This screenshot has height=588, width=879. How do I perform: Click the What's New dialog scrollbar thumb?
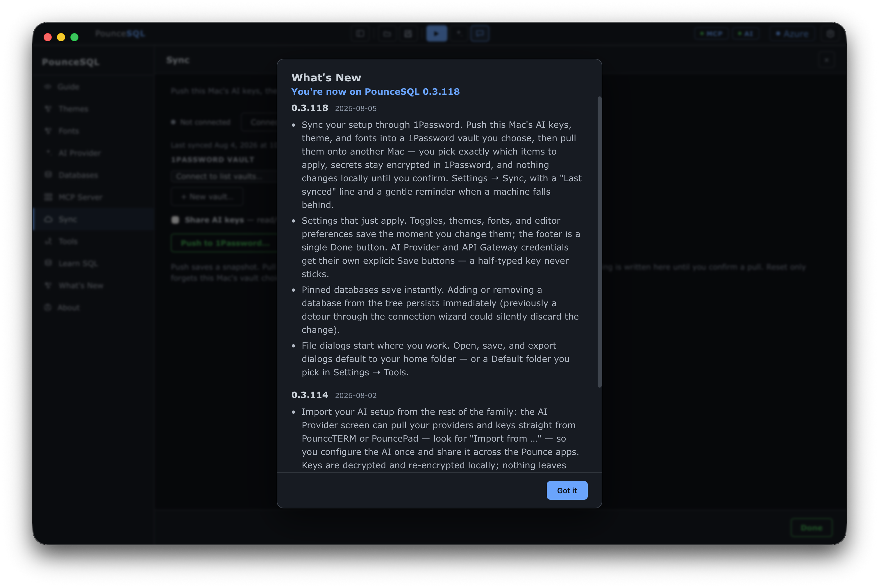tap(599, 242)
